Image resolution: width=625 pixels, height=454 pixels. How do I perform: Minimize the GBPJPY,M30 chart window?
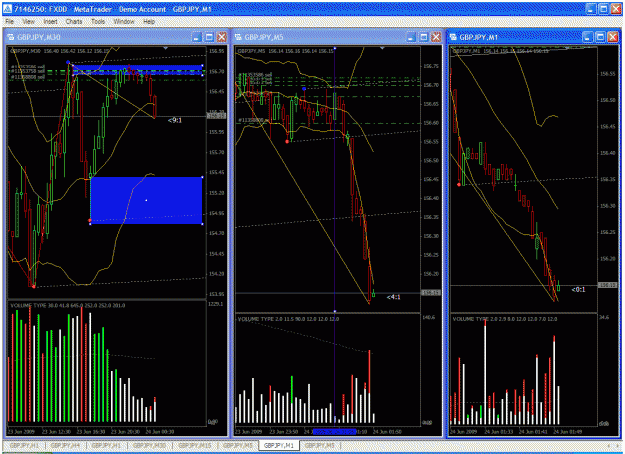tap(196, 37)
